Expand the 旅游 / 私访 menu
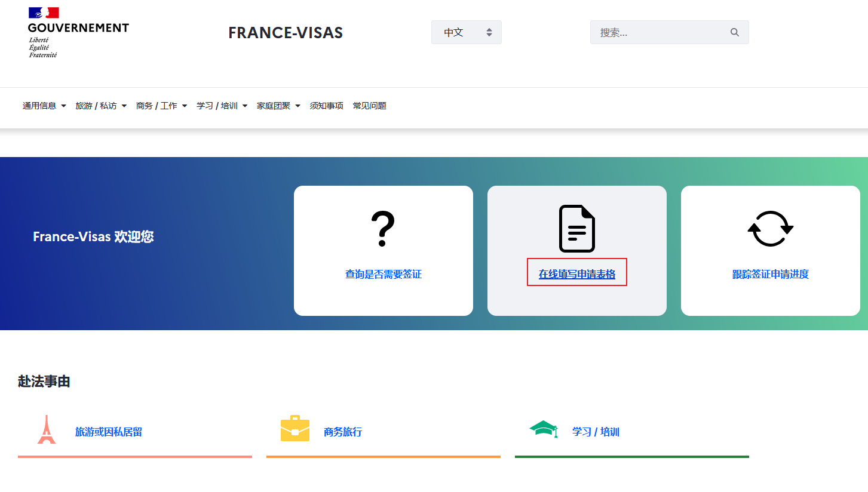 coord(101,106)
